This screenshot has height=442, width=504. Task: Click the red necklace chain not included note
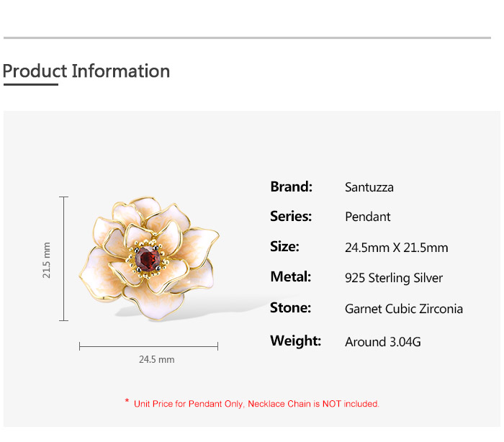pos(256,404)
